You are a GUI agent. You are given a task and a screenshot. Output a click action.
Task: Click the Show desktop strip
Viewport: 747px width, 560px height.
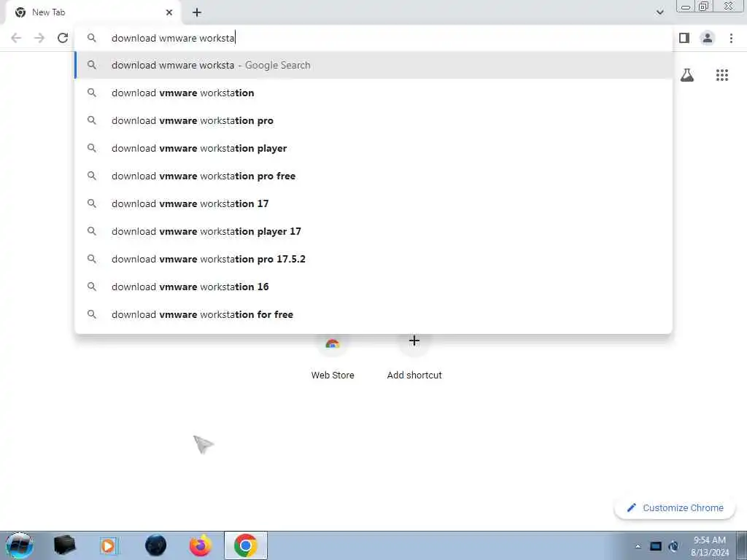click(741, 545)
